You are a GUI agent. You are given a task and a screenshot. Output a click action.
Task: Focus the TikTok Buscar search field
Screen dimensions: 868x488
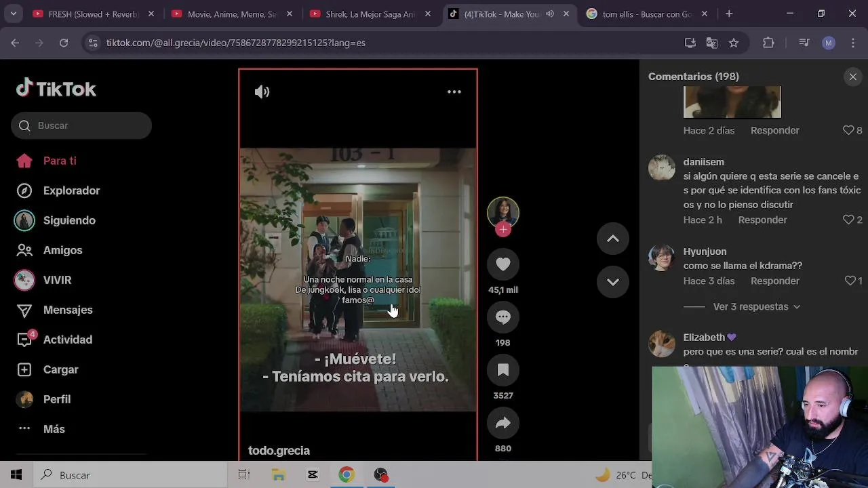pos(81,125)
